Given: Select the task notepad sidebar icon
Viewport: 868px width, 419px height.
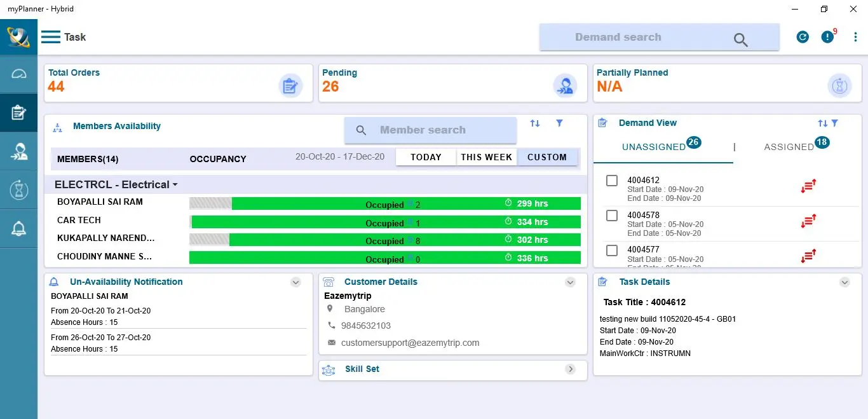Looking at the screenshot, I should (x=18, y=113).
